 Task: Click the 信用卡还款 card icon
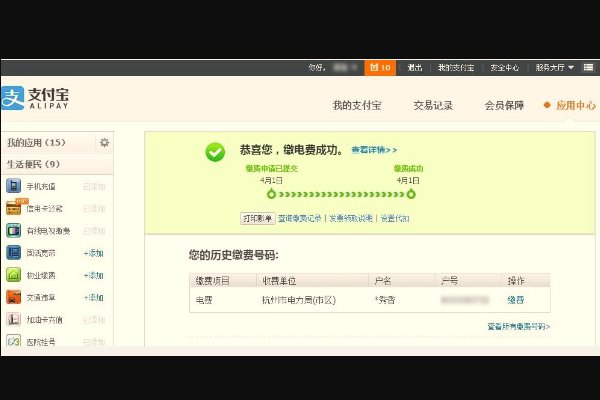coord(14,208)
